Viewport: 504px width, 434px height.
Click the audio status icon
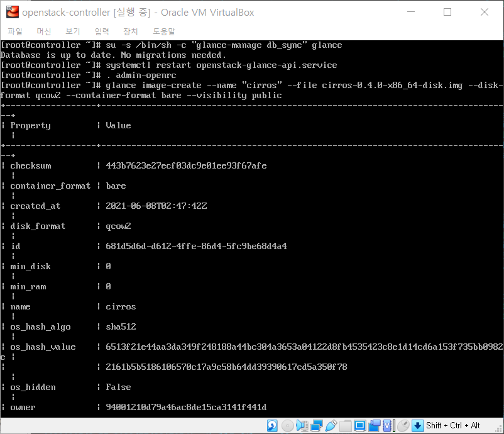302,426
